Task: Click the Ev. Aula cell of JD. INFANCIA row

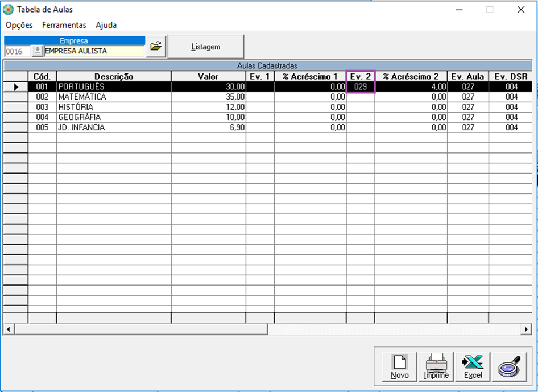Action: (x=468, y=127)
